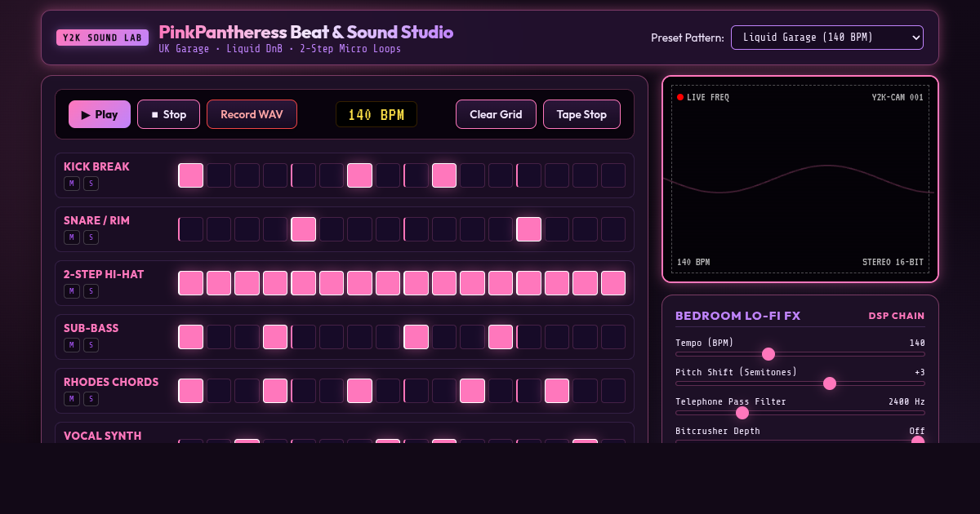Screen dimensions: 980x514
Task: Mute the Rhodes Chords track
Action: tap(72, 399)
